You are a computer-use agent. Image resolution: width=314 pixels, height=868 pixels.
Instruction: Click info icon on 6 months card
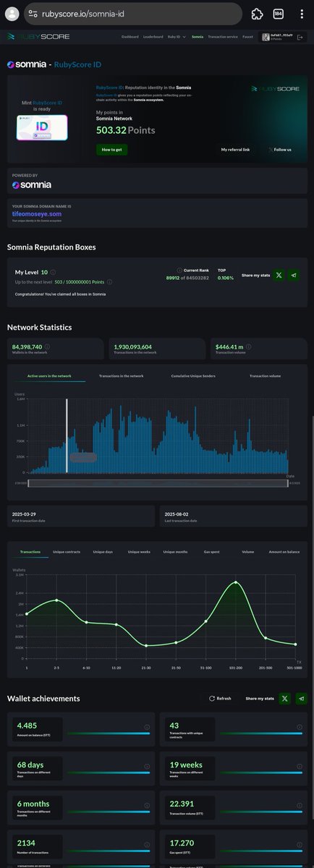[x=147, y=805]
